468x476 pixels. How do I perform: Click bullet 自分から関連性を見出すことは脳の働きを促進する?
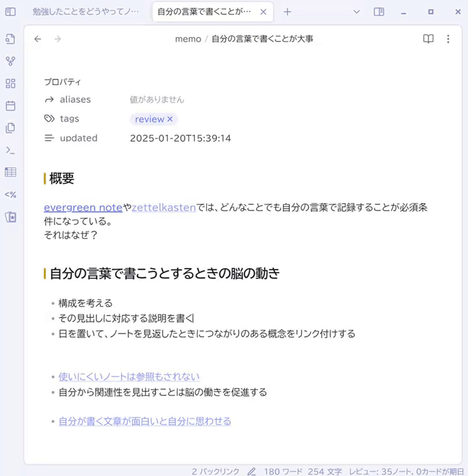[162, 392]
